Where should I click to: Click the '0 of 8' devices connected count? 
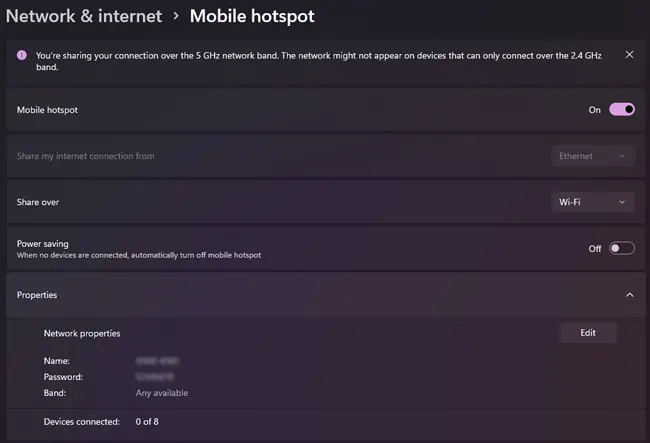(x=147, y=422)
